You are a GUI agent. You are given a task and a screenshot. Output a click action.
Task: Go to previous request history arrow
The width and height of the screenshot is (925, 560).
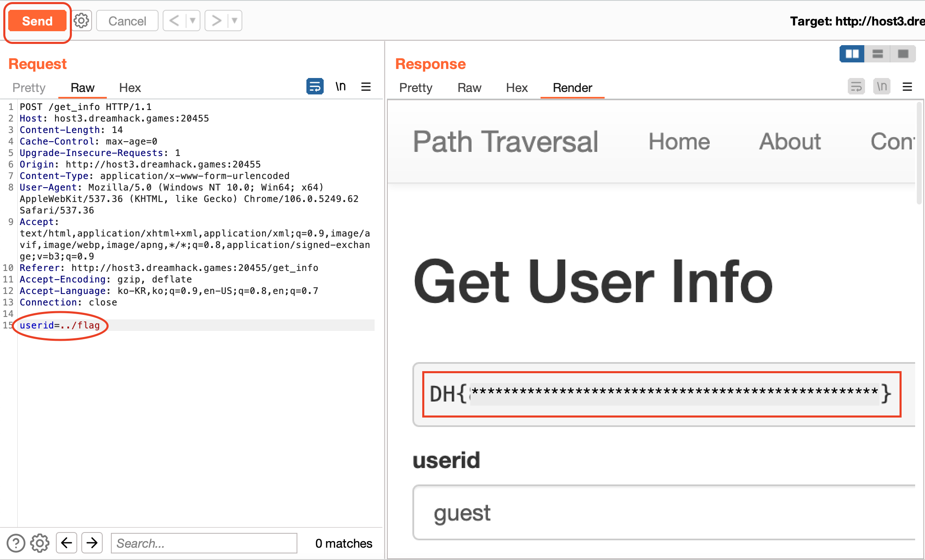click(174, 21)
